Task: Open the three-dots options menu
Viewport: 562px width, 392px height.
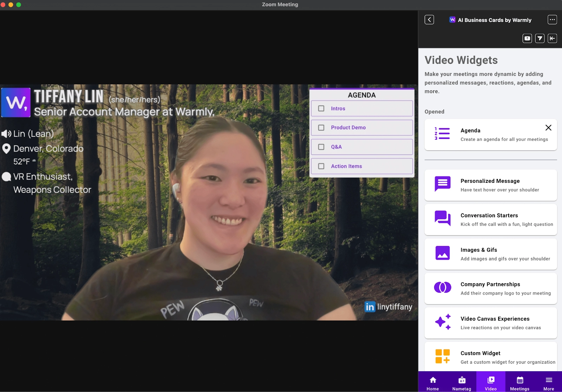Action: (552, 20)
